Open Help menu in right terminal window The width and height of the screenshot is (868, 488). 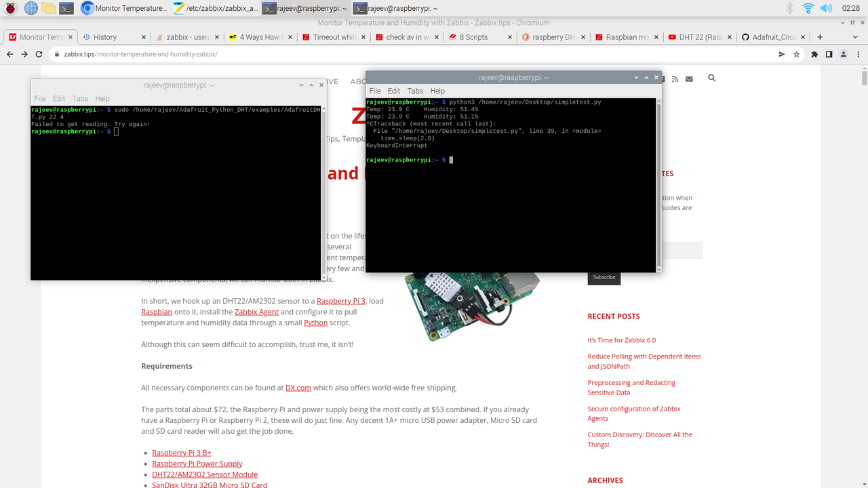point(437,91)
